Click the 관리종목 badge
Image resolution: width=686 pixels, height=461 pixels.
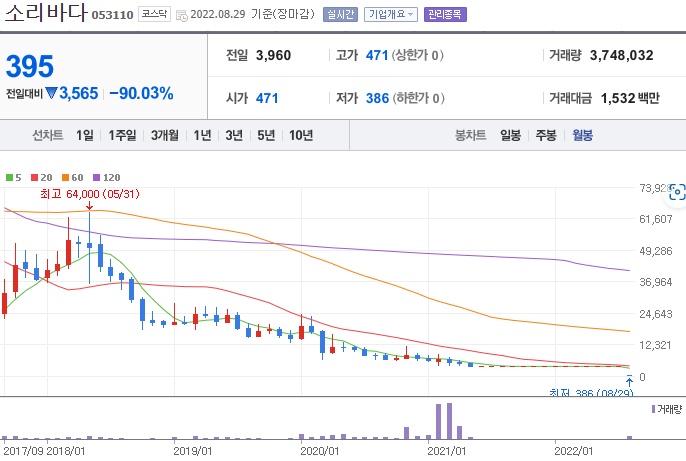pyautogui.click(x=445, y=14)
